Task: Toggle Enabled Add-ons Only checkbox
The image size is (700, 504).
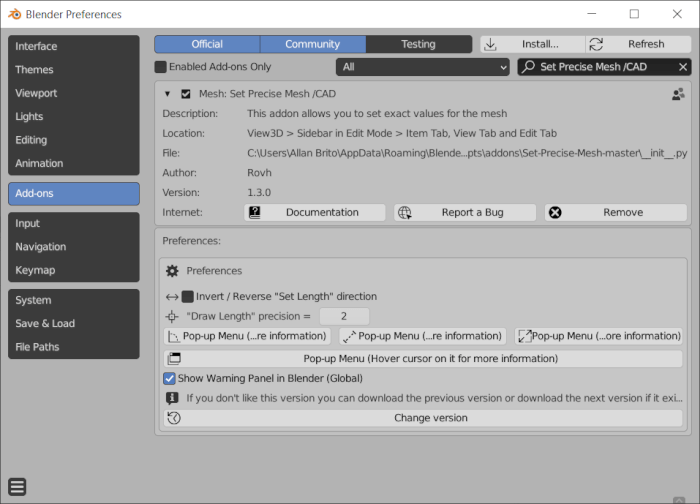Action: tap(160, 67)
